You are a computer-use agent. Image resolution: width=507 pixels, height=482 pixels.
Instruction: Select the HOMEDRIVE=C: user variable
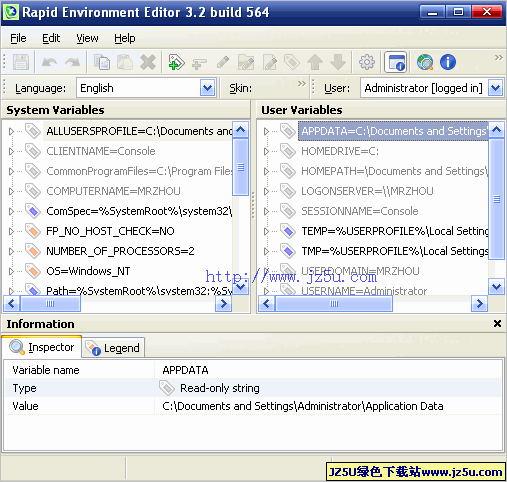click(340, 151)
